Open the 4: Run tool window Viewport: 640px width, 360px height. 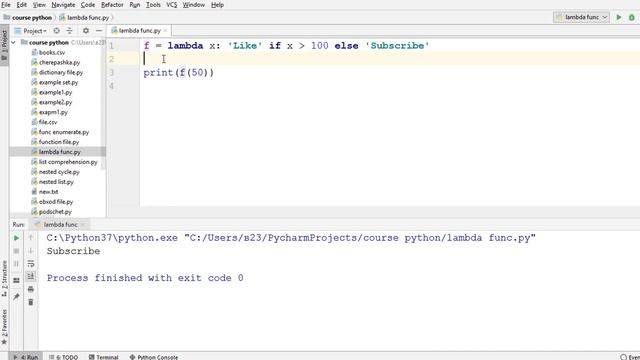click(26, 357)
